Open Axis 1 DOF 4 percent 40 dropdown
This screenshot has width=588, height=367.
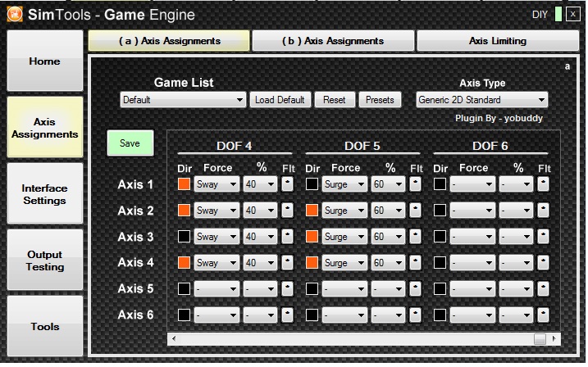pyautogui.click(x=260, y=184)
